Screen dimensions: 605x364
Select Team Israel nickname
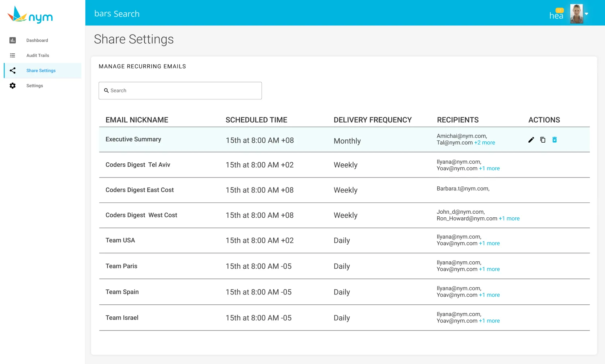click(x=122, y=318)
